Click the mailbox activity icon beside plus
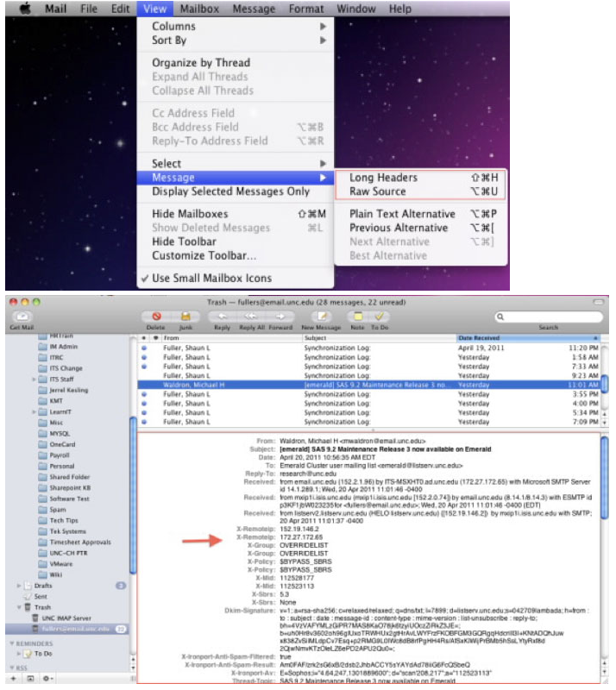Viewport: 616px width, 690px height. pyautogui.click(x=30, y=680)
